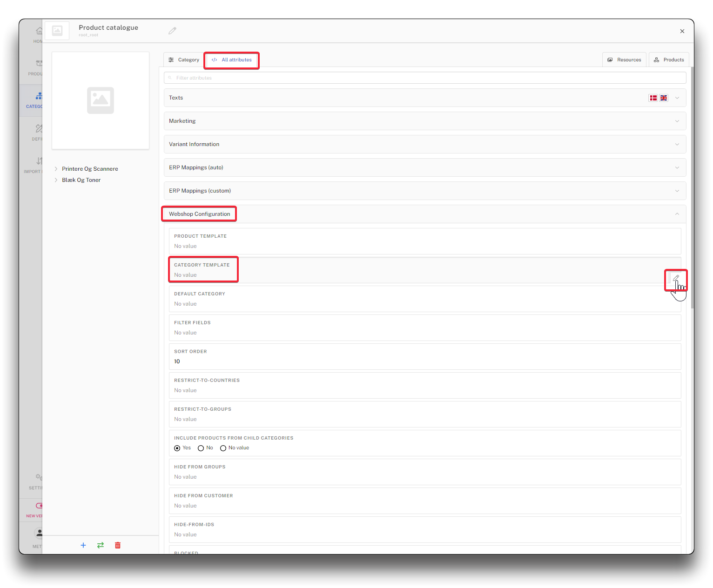Collapse the Webshop Configuration section

(x=677, y=214)
